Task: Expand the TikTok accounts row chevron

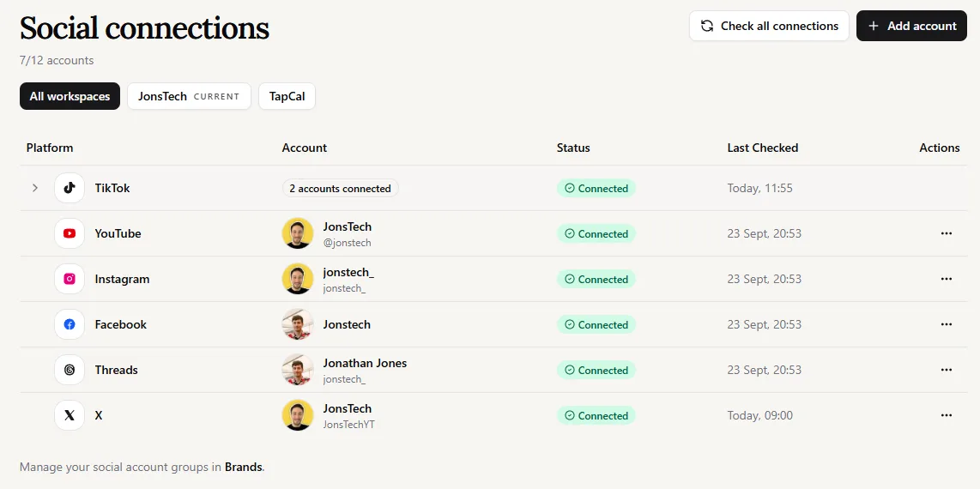Action: (x=35, y=188)
